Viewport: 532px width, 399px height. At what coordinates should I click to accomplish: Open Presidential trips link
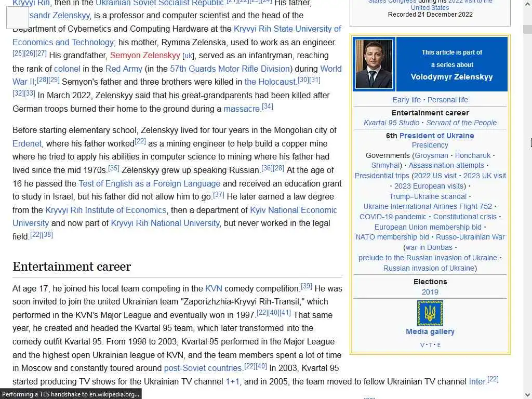tap(382, 176)
